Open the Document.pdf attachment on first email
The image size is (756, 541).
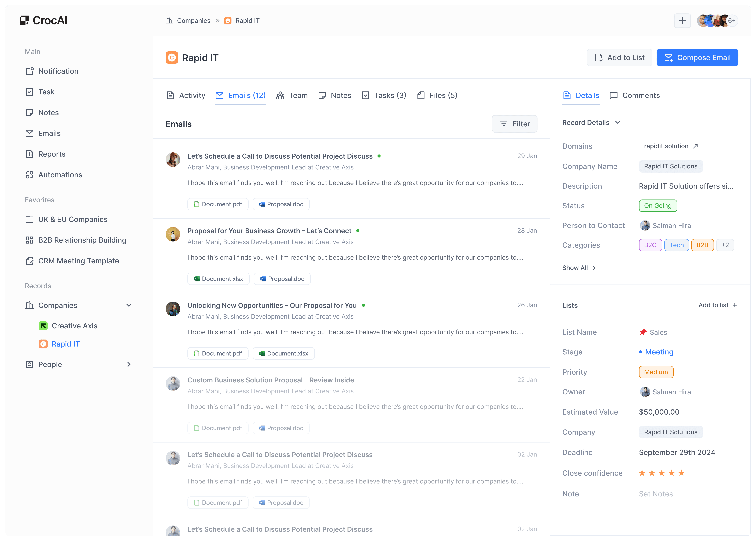(x=218, y=204)
